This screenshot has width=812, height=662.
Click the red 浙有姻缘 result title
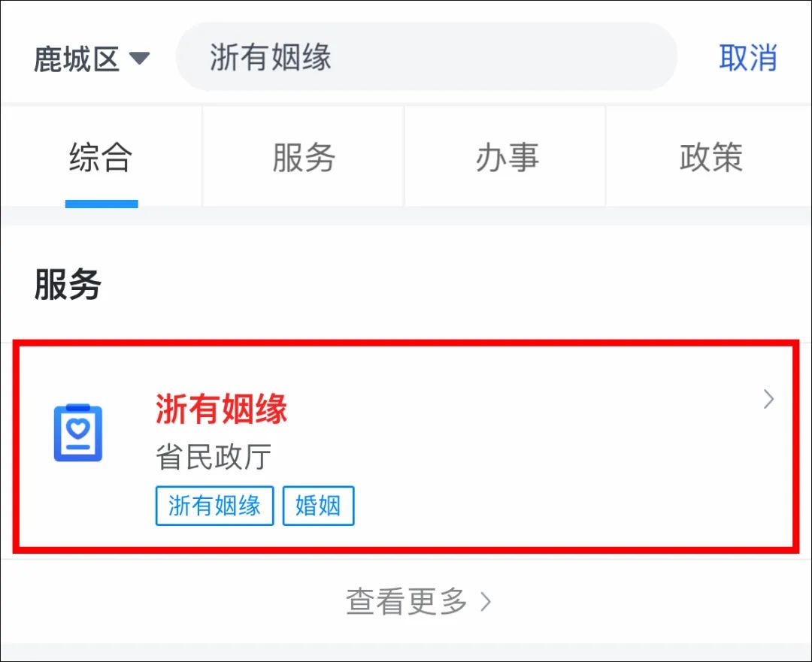(x=221, y=409)
